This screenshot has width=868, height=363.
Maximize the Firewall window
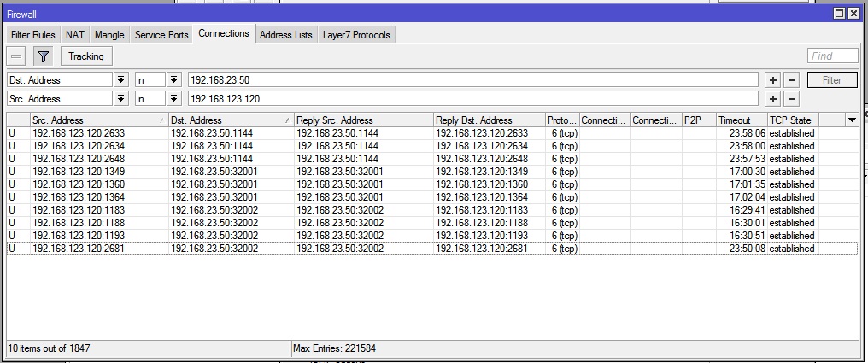[839, 14]
